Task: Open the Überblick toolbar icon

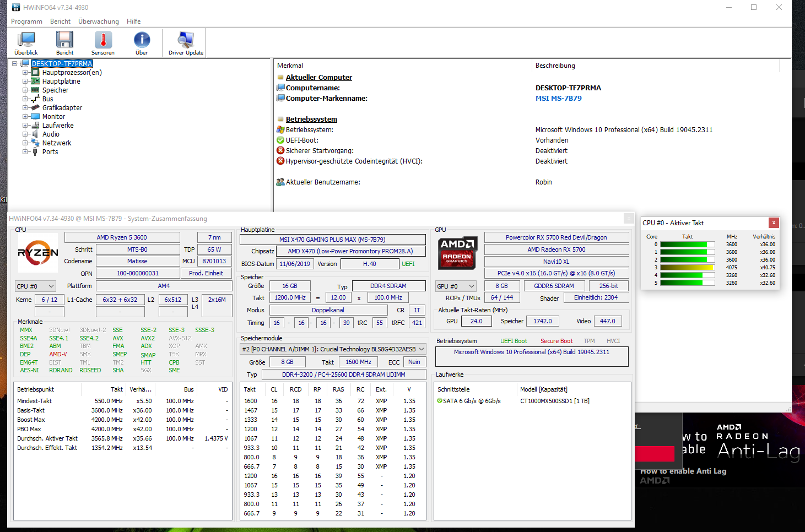Action: click(x=26, y=43)
